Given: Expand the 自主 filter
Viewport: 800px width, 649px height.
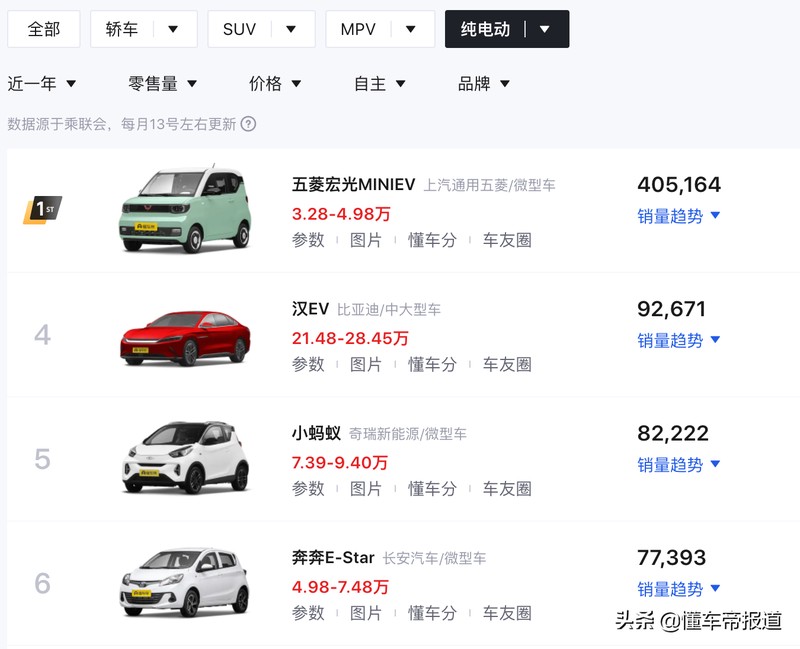Looking at the screenshot, I should click(x=380, y=83).
